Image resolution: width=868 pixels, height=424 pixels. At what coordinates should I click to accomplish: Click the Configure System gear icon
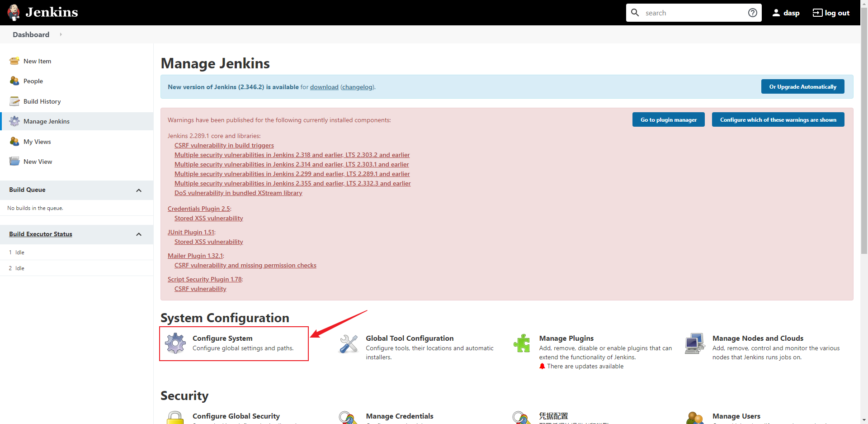pos(175,343)
